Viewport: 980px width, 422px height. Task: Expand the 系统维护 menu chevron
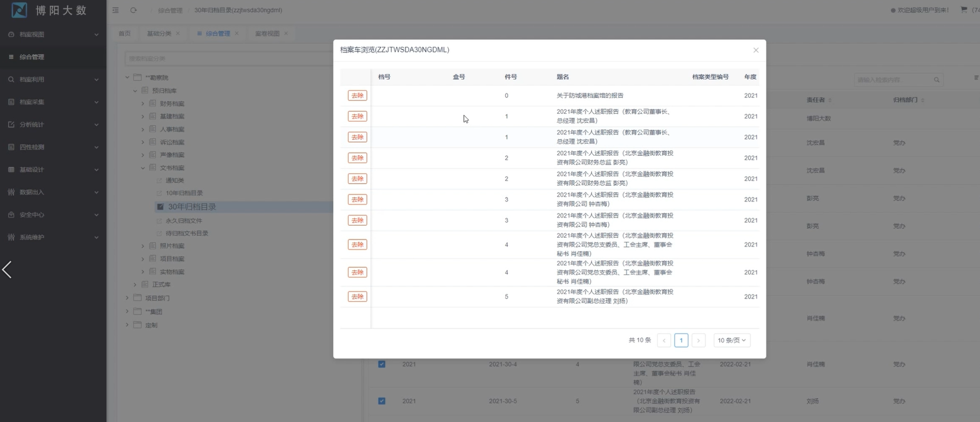click(x=96, y=237)
